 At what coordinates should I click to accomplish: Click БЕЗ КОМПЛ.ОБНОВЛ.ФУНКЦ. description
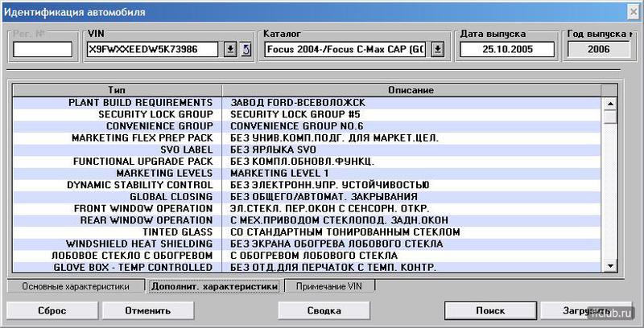302,162
